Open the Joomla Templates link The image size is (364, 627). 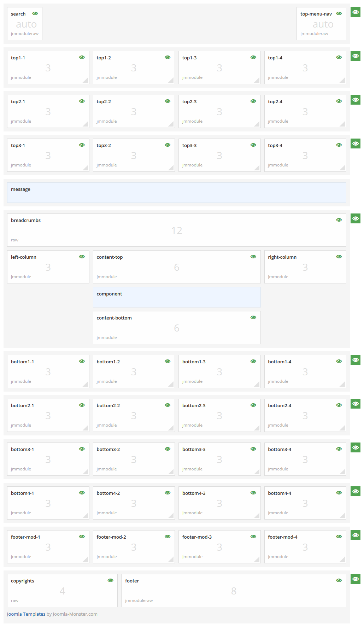[26, 614]
